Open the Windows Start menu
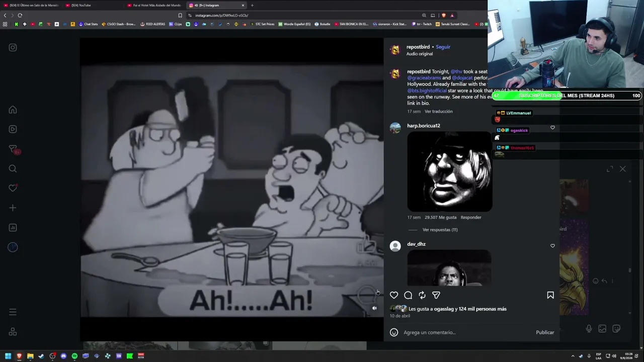 pyautogui.click(x=8, y=356)
